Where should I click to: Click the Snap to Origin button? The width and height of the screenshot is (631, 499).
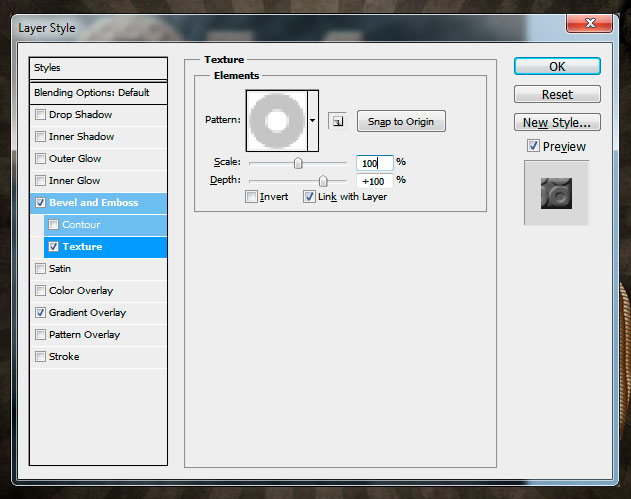click(x=401, y=121)
